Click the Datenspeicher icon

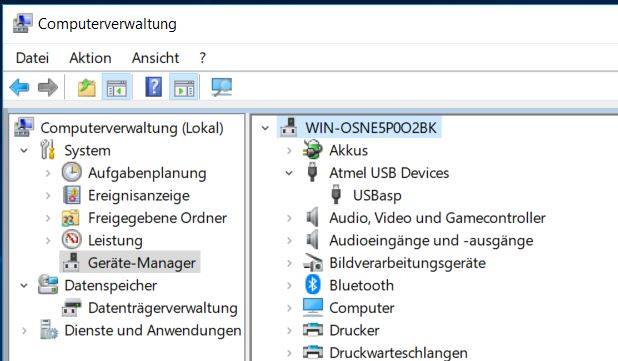48,284
